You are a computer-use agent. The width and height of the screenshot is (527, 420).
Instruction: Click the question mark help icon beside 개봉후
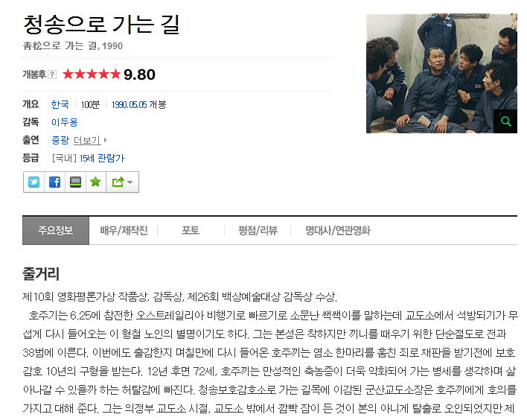pos(52,74)
